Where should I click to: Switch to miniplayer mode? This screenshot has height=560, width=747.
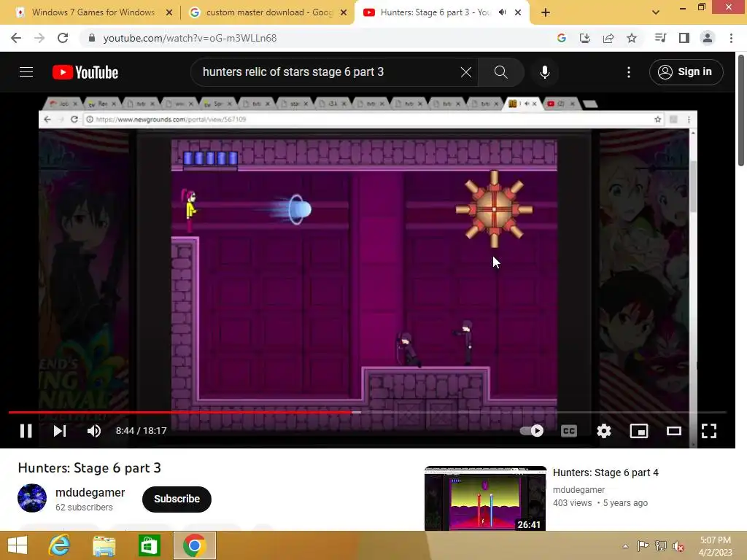click(639, 431)
